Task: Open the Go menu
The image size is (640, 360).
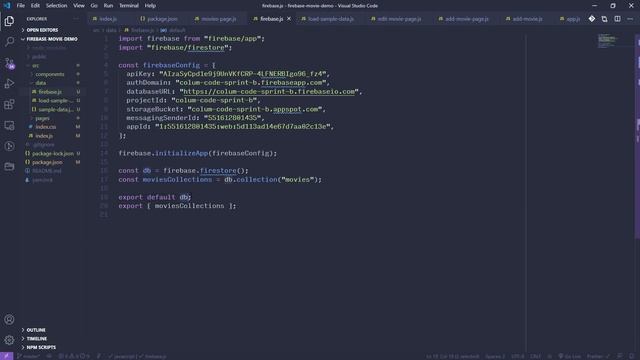Action: coord(94,6)
